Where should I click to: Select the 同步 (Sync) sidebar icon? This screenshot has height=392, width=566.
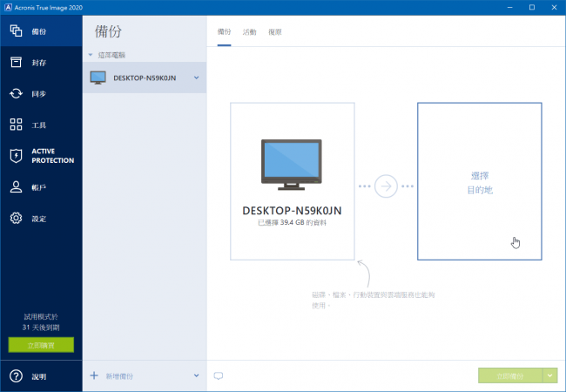pyautogui.click(x=16, y=93)
